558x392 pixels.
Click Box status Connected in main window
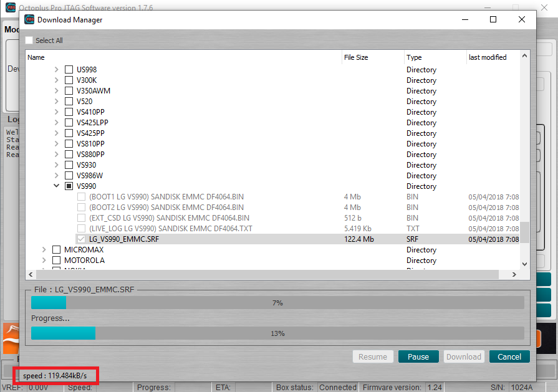tap(316, 388)
